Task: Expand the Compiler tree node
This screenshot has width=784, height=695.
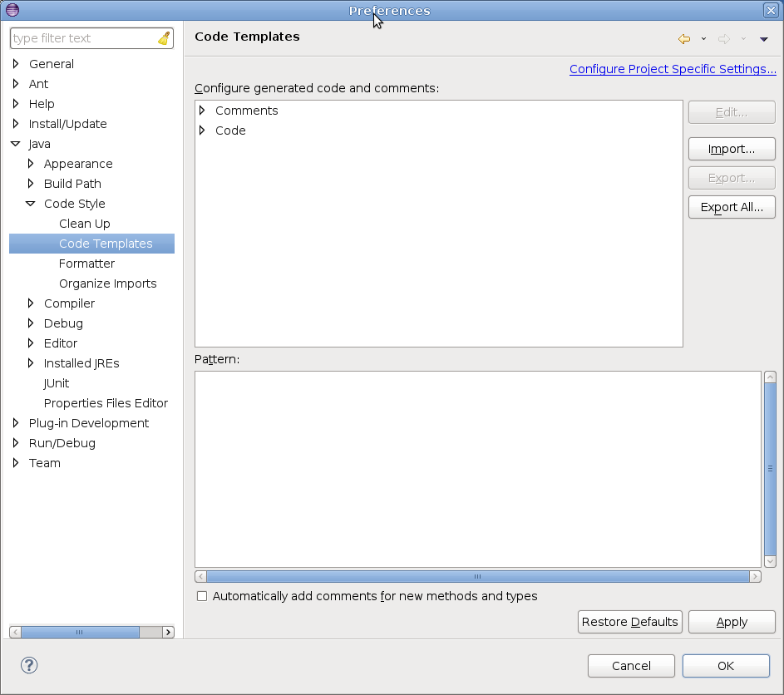Action: tap(31, 303)
